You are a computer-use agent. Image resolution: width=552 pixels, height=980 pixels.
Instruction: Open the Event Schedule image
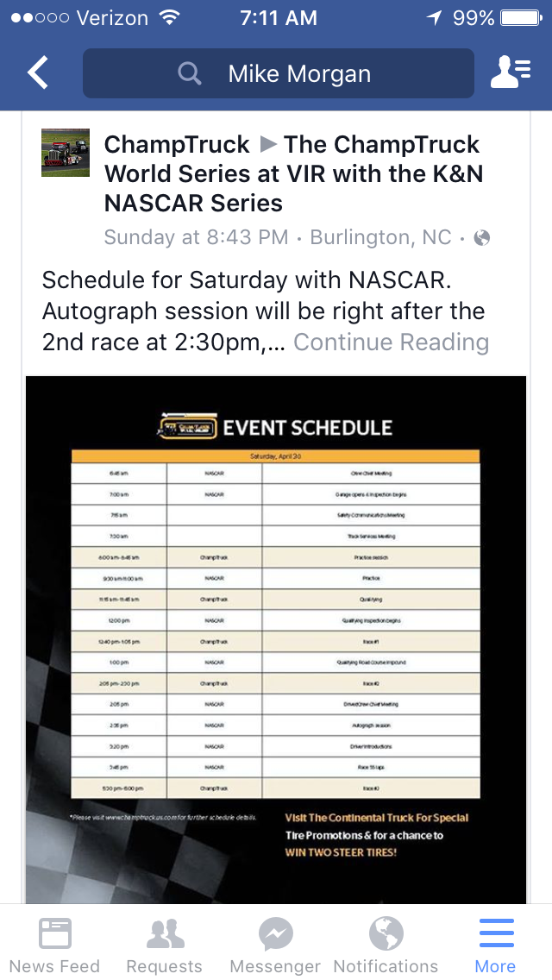(x=276, y=638)
